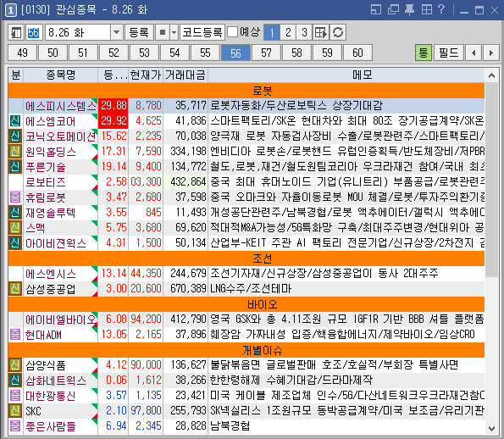
Task: Click the 신 badge on 푸른기술 row
Action: pyautogui.click(x=15, y=167)
